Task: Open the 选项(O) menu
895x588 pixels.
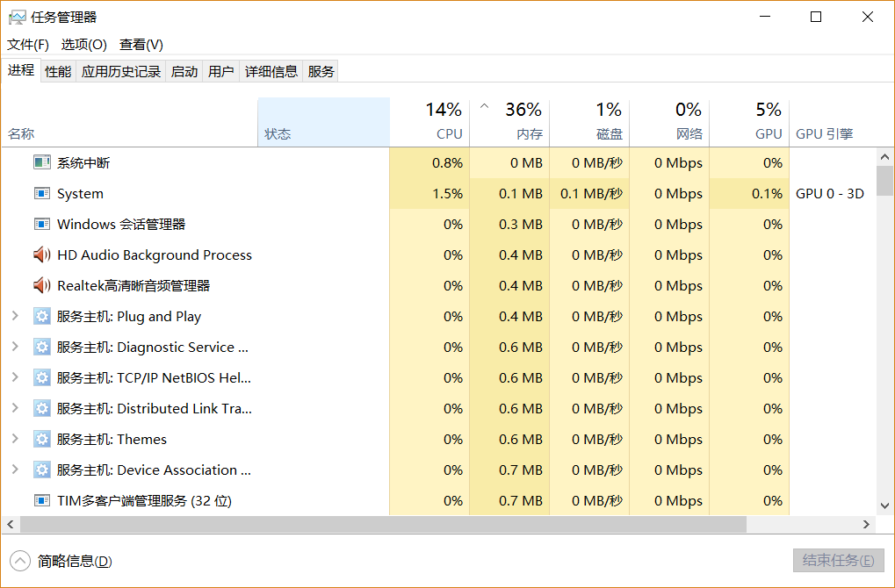Action: 84,45
